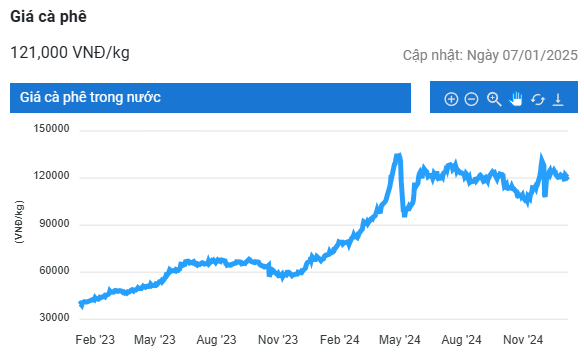584x360 pixels.
Task: Click the Aug '24 x-axis label
Action: tap(461, 340)
